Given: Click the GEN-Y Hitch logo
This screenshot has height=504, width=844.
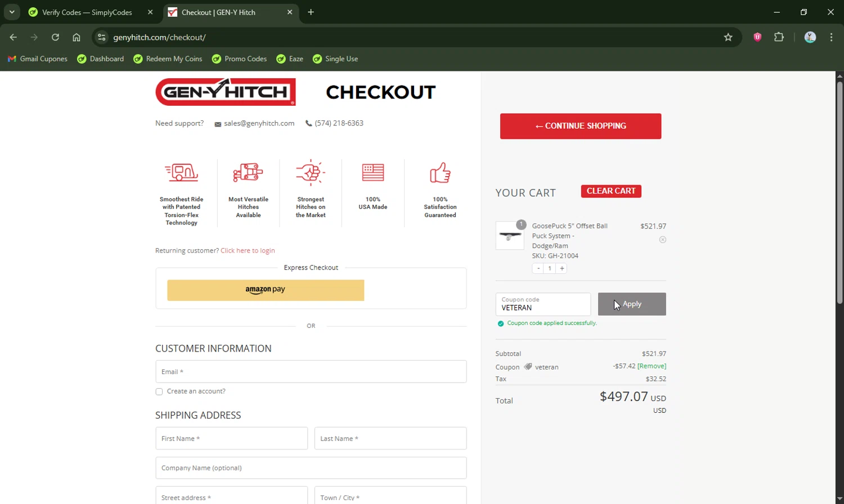Looking at the screenshot, I should tap(225, 92).
